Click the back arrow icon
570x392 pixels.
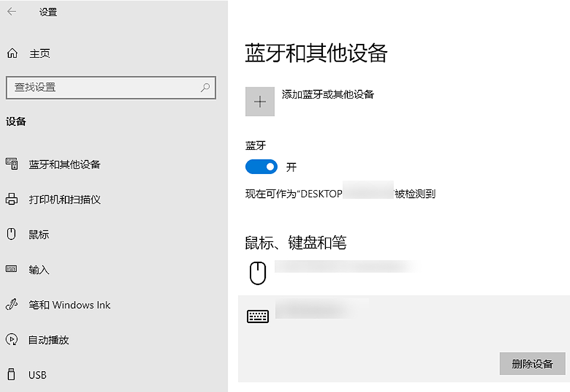click(12, 12)
